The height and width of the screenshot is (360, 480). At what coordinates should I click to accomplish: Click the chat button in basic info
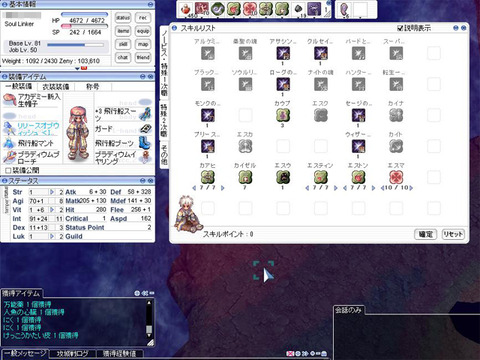123,57
